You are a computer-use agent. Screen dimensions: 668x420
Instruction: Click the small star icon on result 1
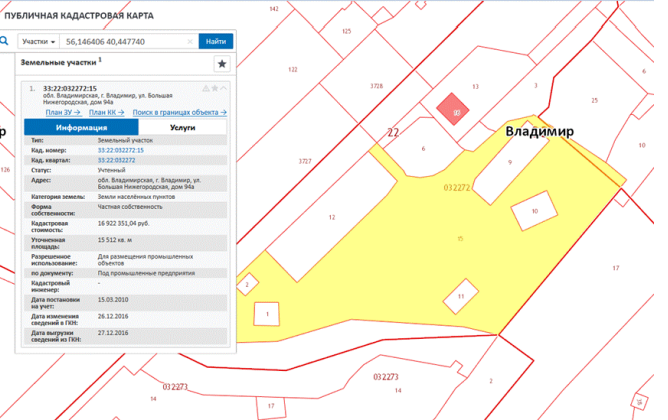coord(215,89)
